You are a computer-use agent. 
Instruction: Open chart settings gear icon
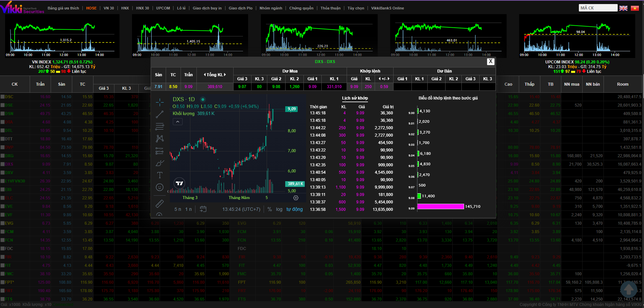(x=296, y=198)
